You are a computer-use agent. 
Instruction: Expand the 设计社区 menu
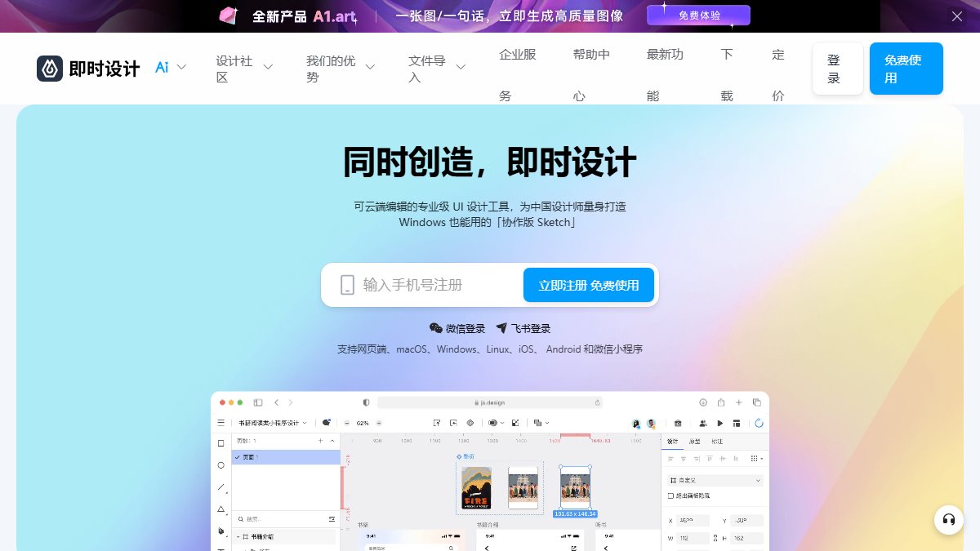(x=244, y=69)
